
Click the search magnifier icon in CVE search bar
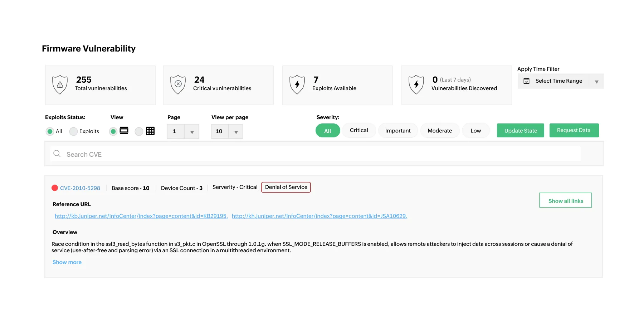coord(57,153)
